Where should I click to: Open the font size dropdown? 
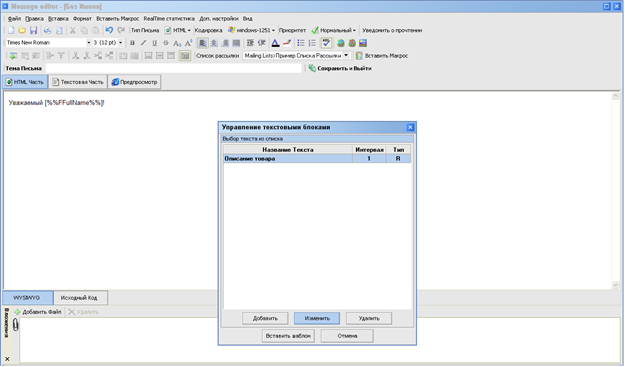120,43
